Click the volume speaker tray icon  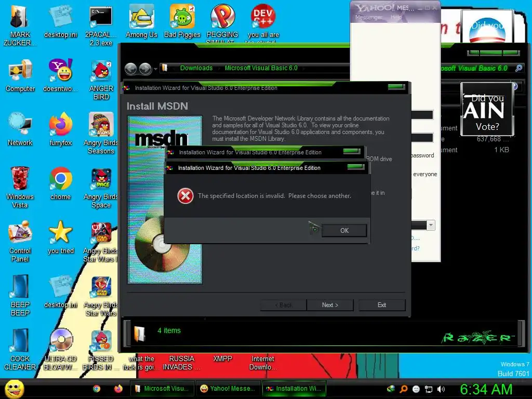point(441,389)
